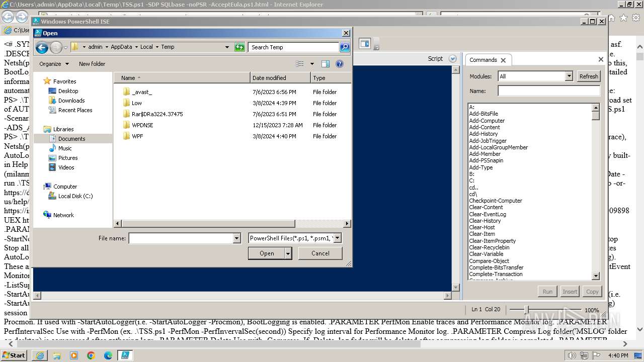Image resolution: width=644 pixels, height=362 pixels.
Task: Open Start menu
Action: point(14,355)
